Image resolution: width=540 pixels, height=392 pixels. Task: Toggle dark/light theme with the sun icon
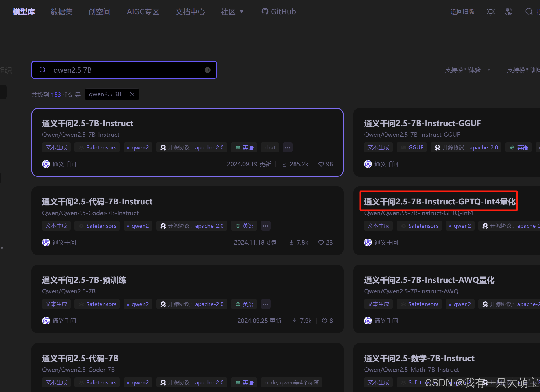[491, 12]
